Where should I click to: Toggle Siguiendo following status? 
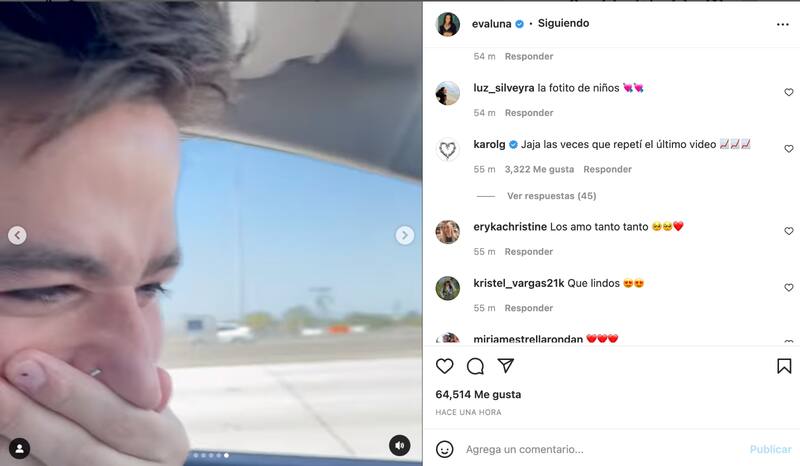pos(563,23)
